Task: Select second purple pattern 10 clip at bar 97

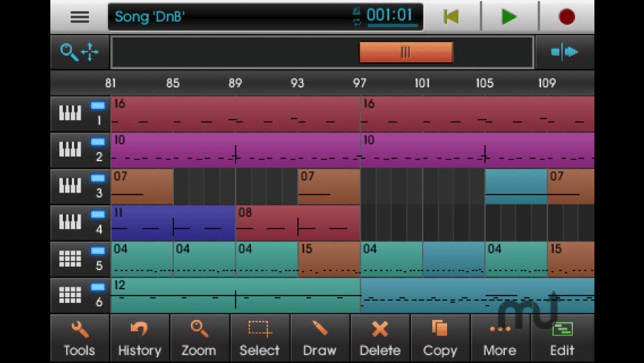Action: pos(477,150)
